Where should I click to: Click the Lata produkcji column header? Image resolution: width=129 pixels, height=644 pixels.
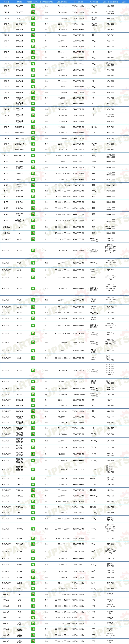pos(62,2)
